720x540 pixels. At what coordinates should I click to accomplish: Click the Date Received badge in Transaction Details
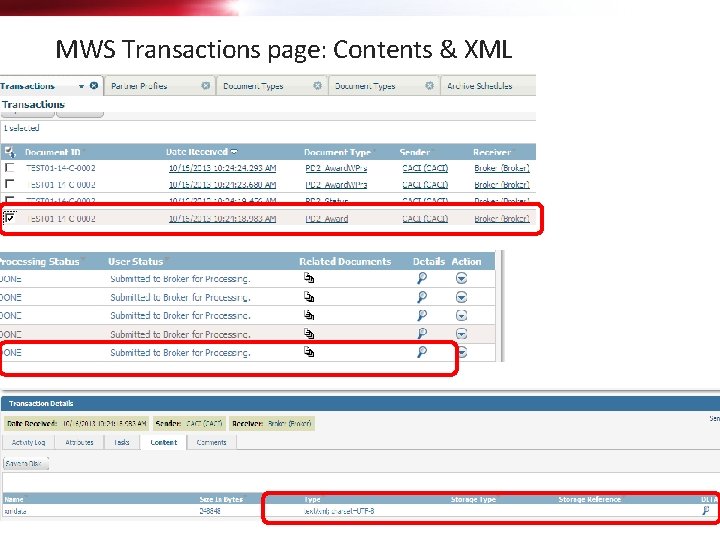(76, 423)
